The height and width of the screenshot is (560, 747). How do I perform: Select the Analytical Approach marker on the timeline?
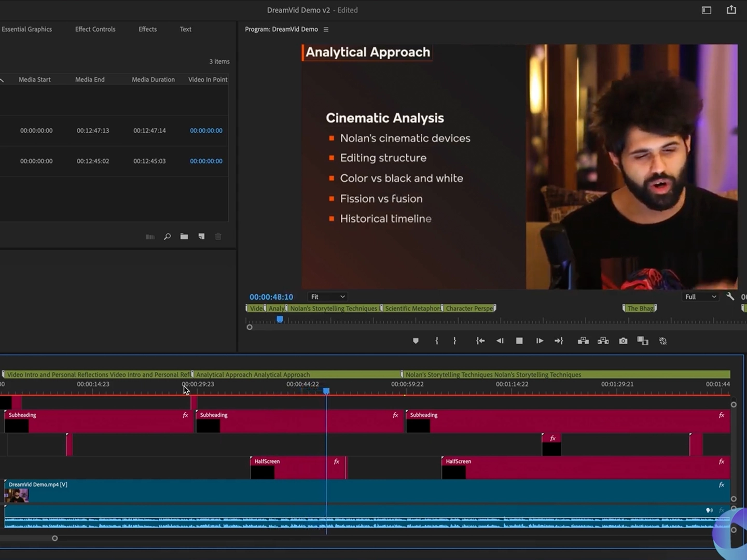(x=297, y=374)
